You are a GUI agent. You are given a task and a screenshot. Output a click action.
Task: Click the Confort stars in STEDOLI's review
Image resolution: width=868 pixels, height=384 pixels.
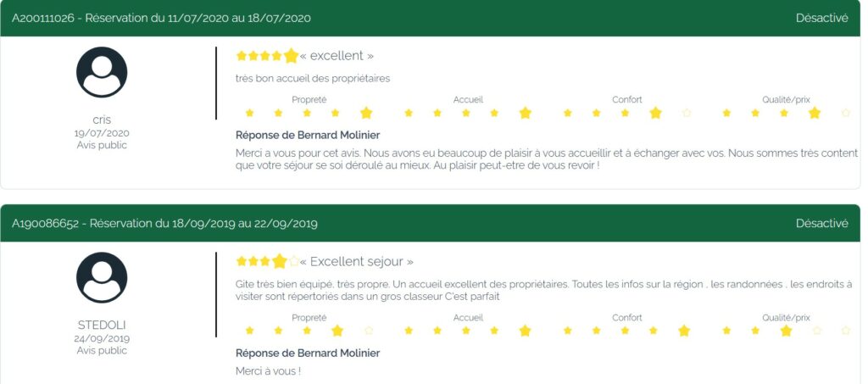click(627, 331)
